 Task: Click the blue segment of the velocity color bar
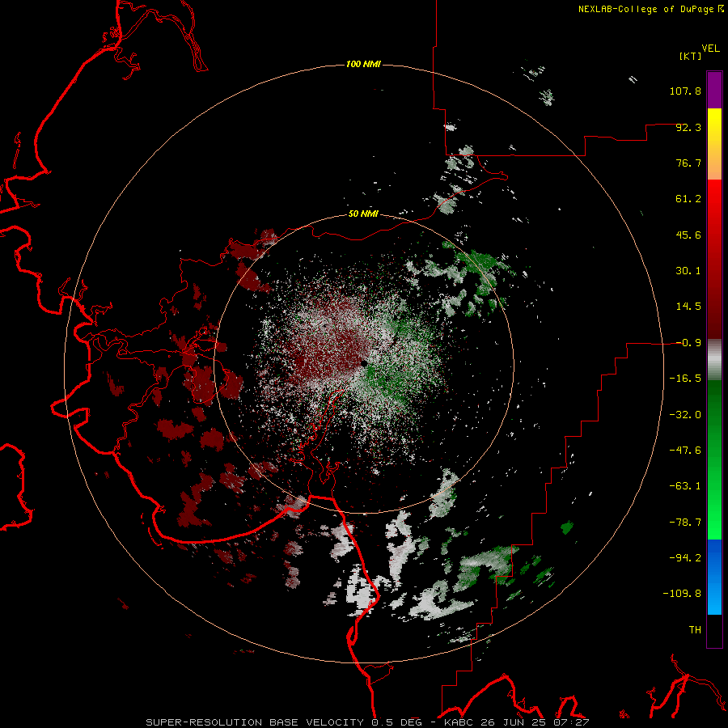714,577
